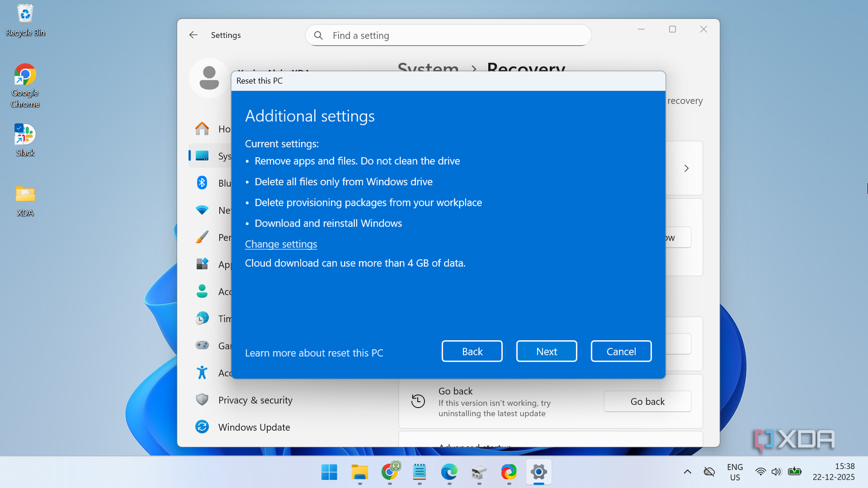The width and height of the screenshot is (868, 488).
Task: Cancel the Reset this PC dialog
Action: (x=621, y=351)
